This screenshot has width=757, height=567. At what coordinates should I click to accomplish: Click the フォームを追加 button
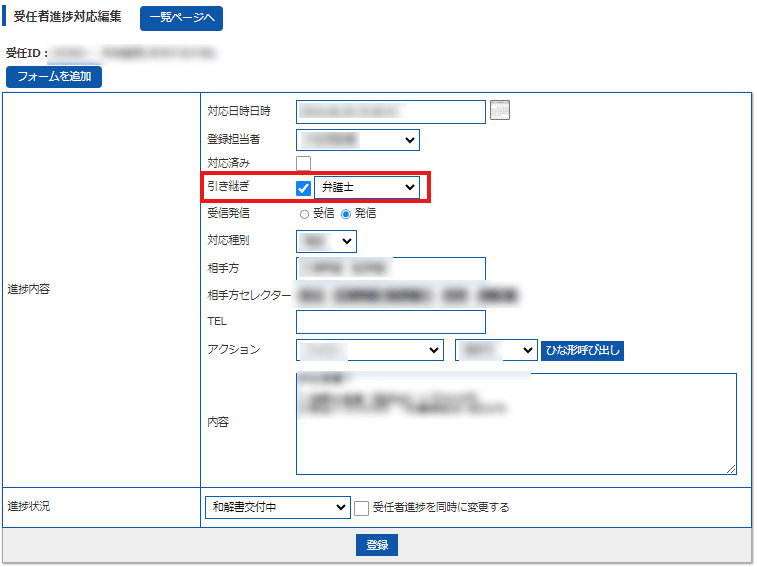point(54,77)
